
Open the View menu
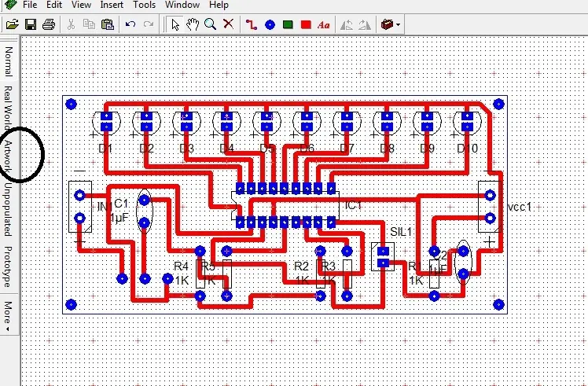pos(81,5)
